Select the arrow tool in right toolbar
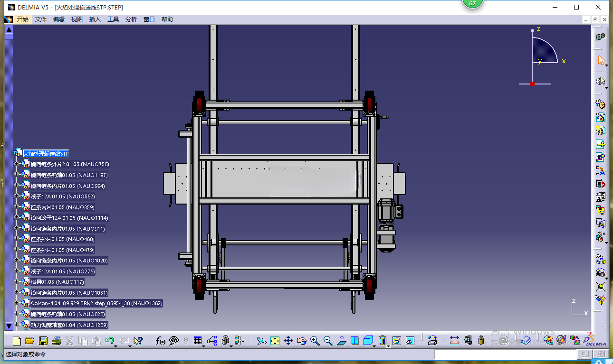Screen dimensions: 613x364 pos(601,61)
